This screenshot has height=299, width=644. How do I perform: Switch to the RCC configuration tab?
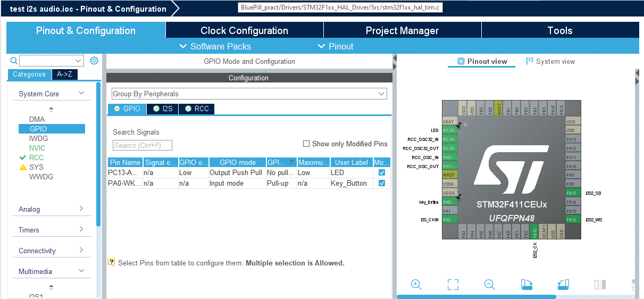pos(196,109)
